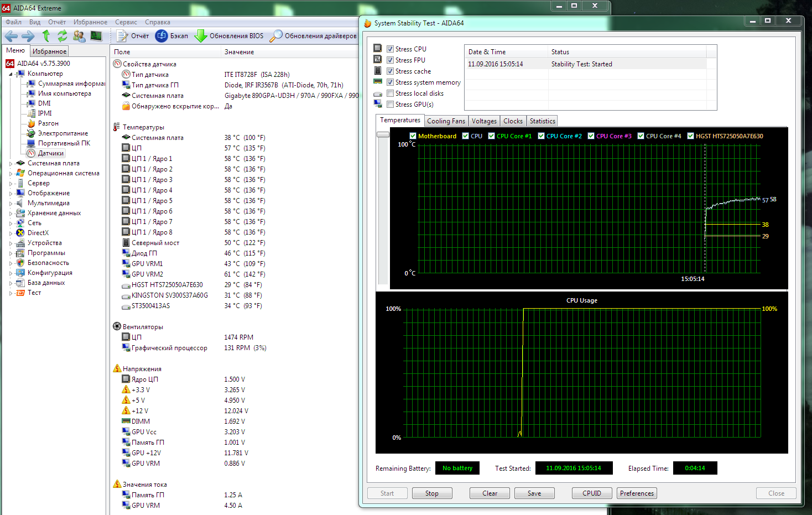The height and width of the screenshot is (515, 812).
Task: Switch to the Избранное sidebar tab
Action: click(x=49, y=51)
